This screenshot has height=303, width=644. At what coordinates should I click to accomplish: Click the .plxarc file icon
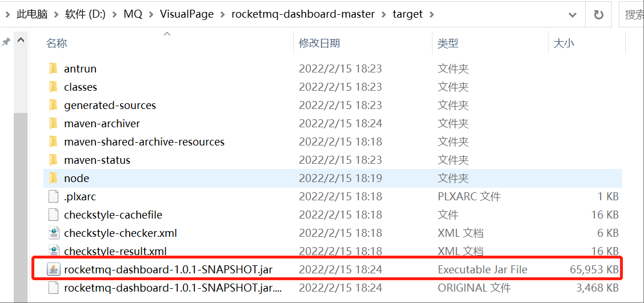[x=53, y=196]
